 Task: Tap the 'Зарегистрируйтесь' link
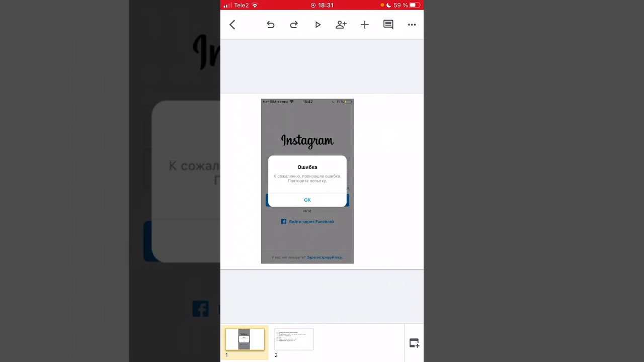[x=325, y=257]
